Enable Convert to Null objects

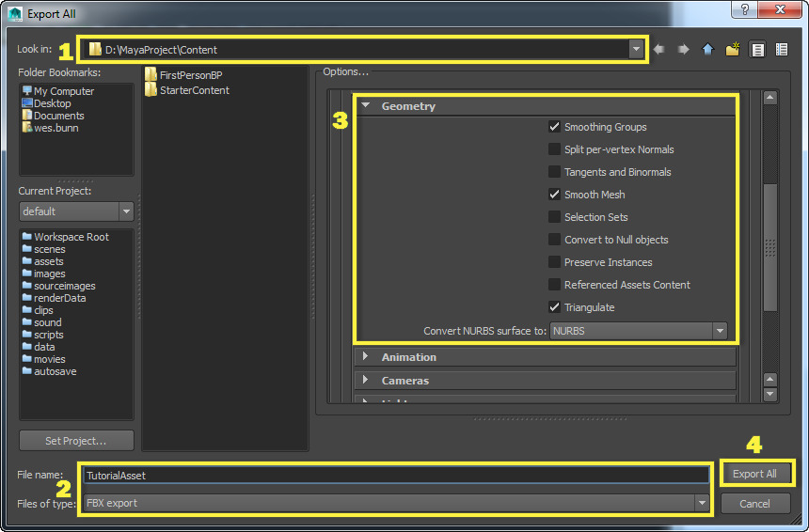click(x=554, y=240)
